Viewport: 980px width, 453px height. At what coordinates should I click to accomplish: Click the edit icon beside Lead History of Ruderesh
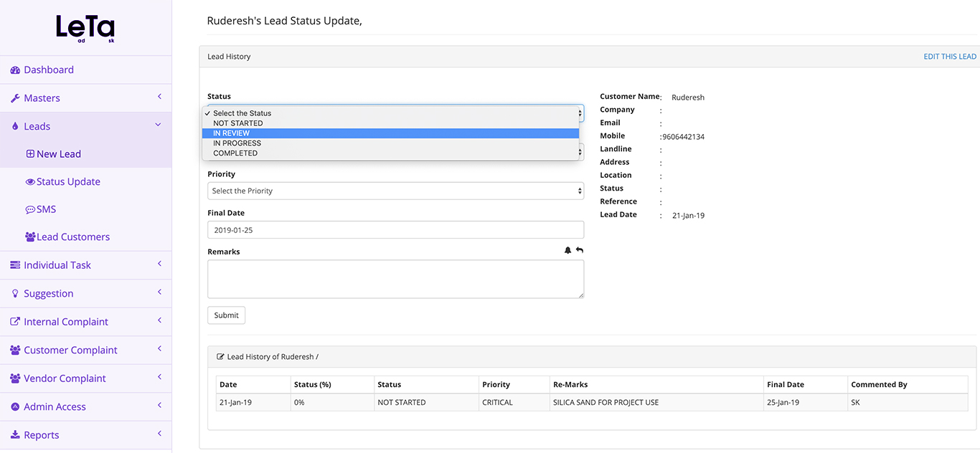coord(220,357)
